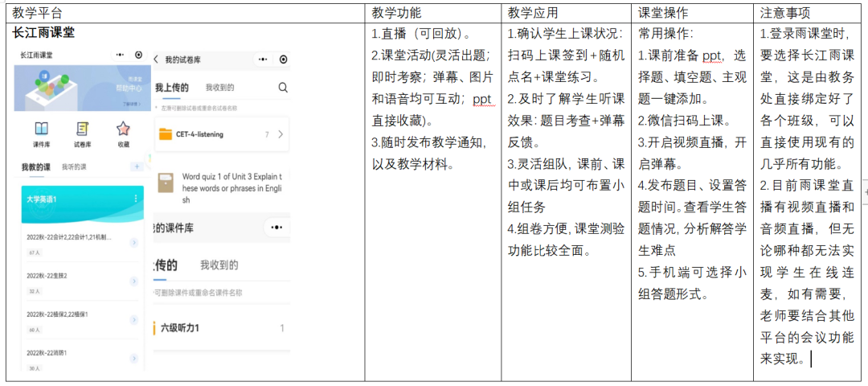
Task: Open arrow for 2022秋-22植保2 class row
Action: pyautogui.click(x=134, y=319)
